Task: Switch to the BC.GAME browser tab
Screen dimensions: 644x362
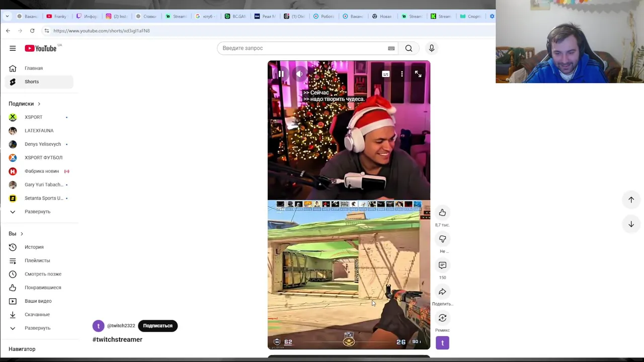Action: pyautogui.click(x=235, y=16)
